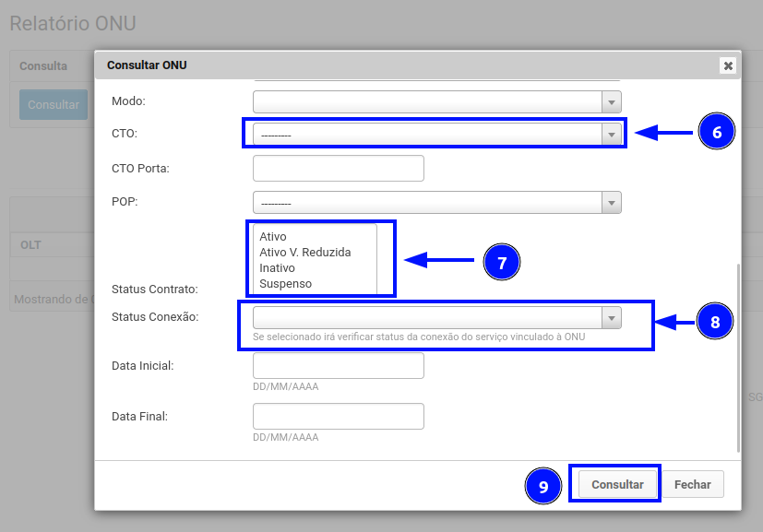Click the numbered marker 7 badge

pyautogui.click(x=502, y=263)
